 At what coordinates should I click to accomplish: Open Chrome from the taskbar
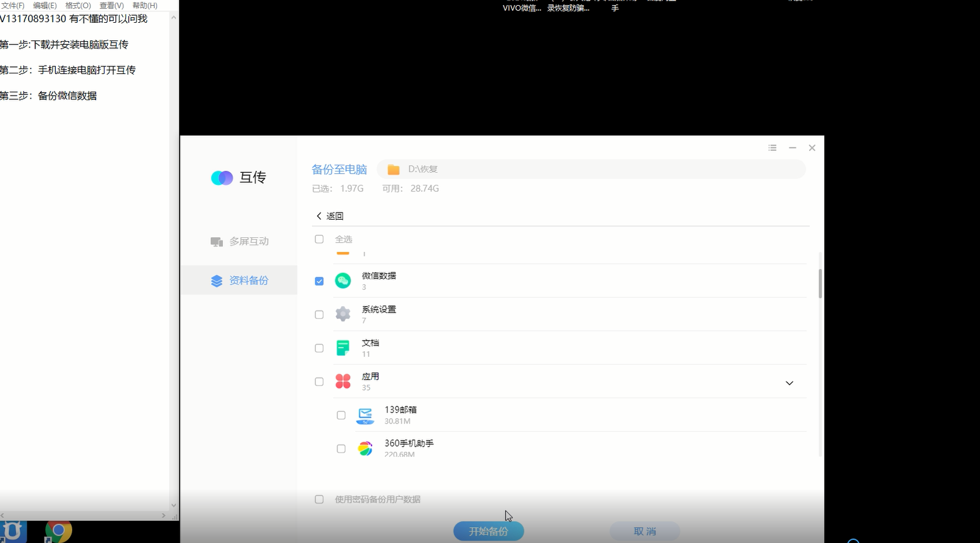(58, 530)
